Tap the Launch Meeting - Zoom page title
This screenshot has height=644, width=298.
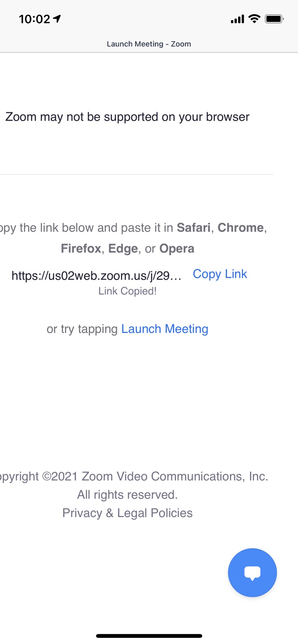tap(149, 44)
